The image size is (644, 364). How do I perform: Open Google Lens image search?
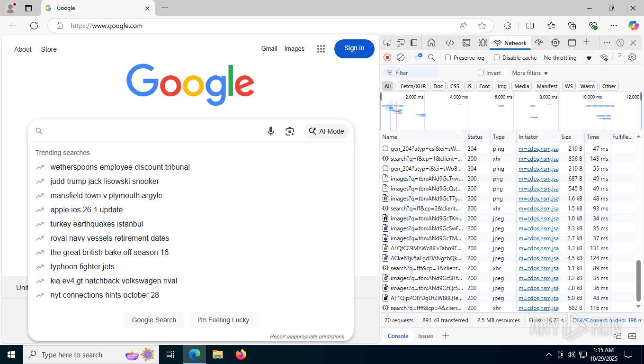click(290, 131)
